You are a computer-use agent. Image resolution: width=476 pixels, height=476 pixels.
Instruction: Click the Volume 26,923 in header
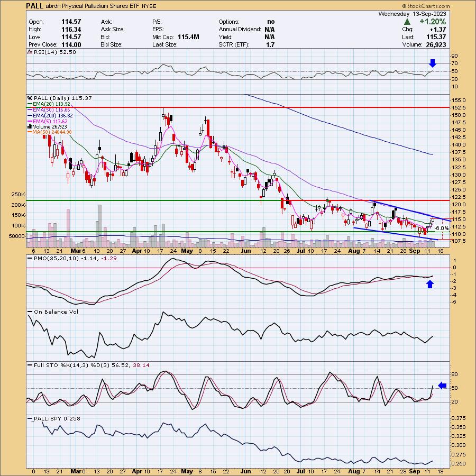click(436, 44)
